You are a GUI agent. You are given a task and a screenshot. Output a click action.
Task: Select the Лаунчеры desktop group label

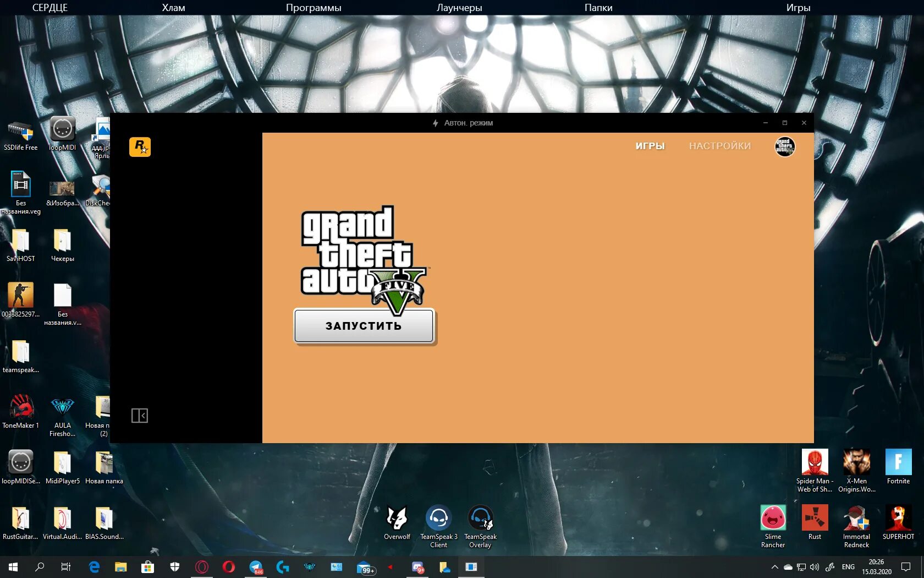point(459,8)
